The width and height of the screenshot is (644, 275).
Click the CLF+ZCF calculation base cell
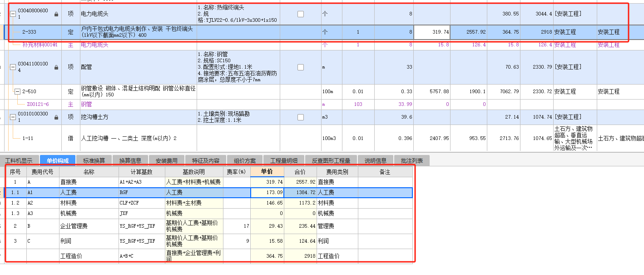(141, 203)
